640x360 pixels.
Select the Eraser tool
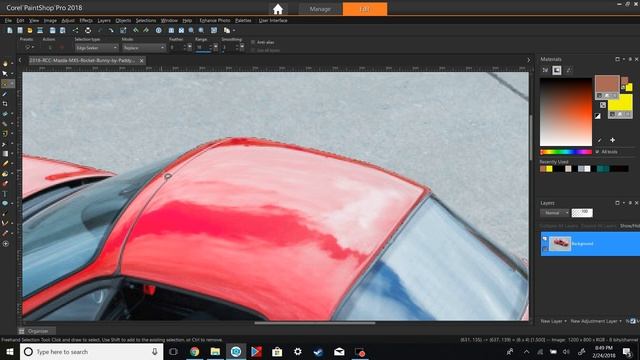tap(5, 184)
